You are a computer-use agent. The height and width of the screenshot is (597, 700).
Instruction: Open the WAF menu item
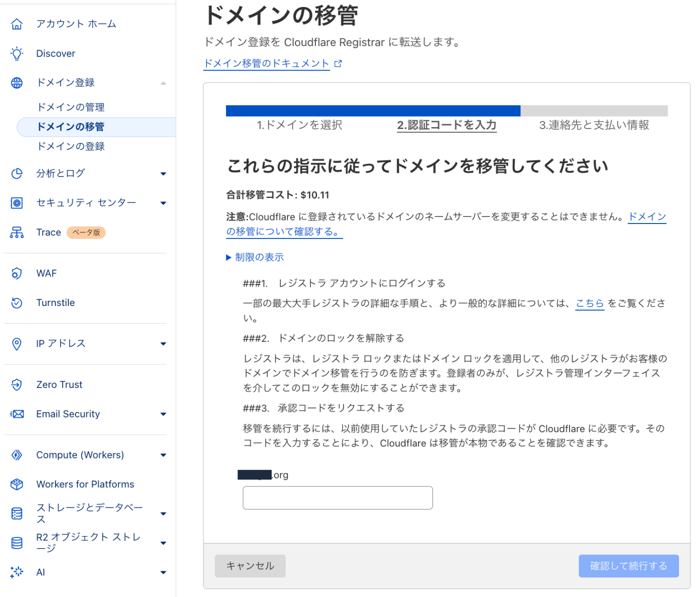[46, 273]
